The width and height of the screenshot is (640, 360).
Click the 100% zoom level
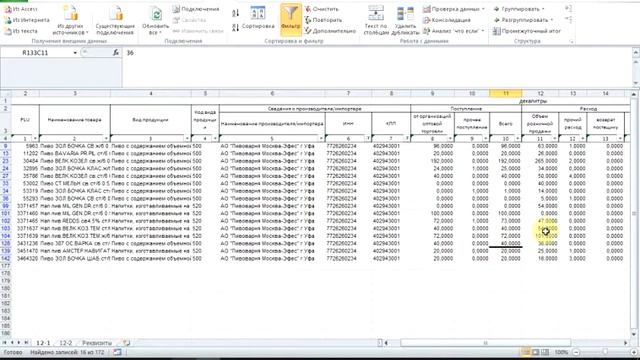(561, 352)
